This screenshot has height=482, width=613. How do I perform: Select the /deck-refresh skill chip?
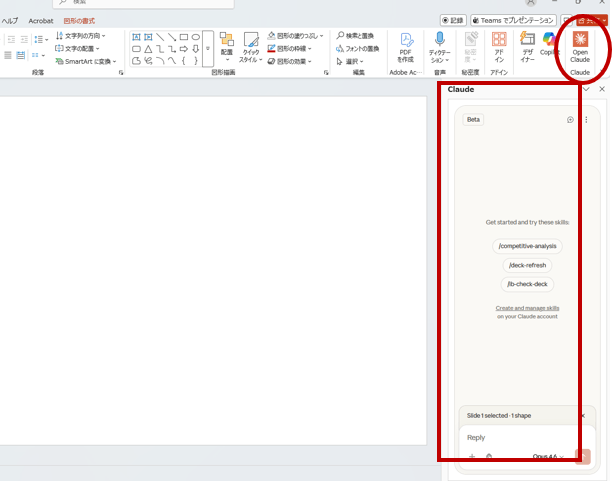pyautogui.click(x=528, y=265)
